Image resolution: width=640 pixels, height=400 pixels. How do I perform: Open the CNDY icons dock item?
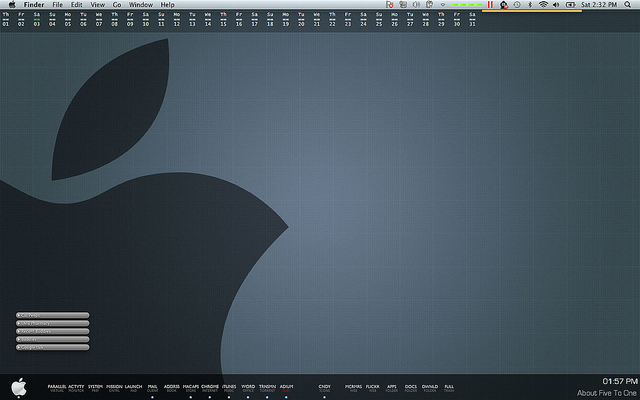click(324, 388)
